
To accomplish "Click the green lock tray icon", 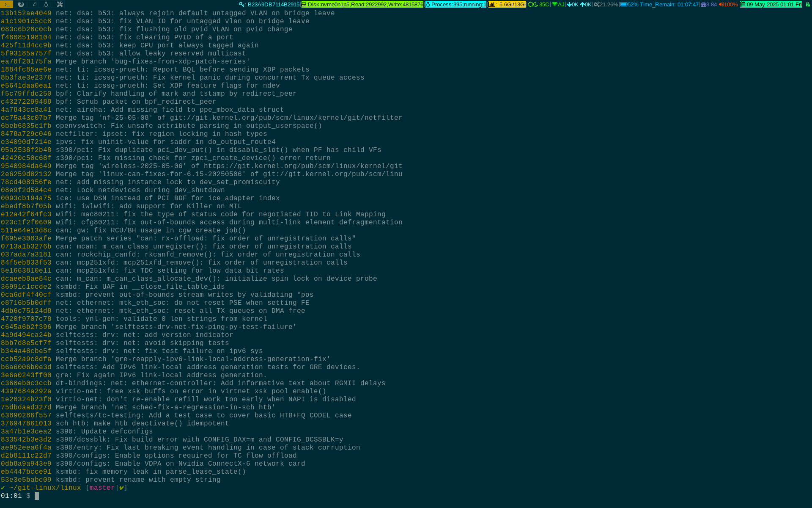I will 808,4.
